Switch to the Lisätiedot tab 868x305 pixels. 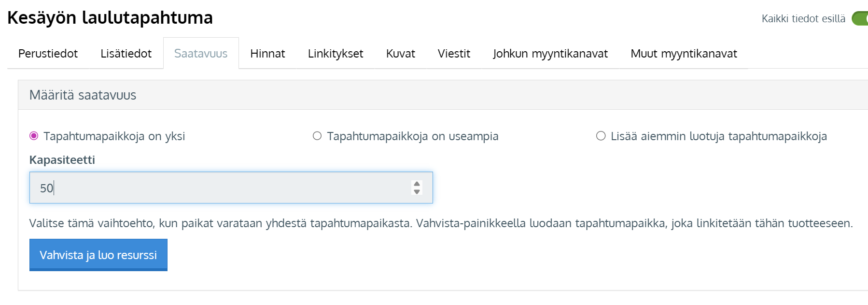pyautogui.click(x=126, y=54)
